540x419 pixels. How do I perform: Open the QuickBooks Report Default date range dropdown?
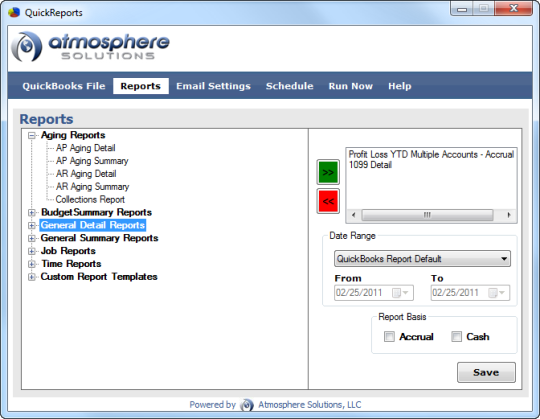pyautogui.click(x=422, y=259)
